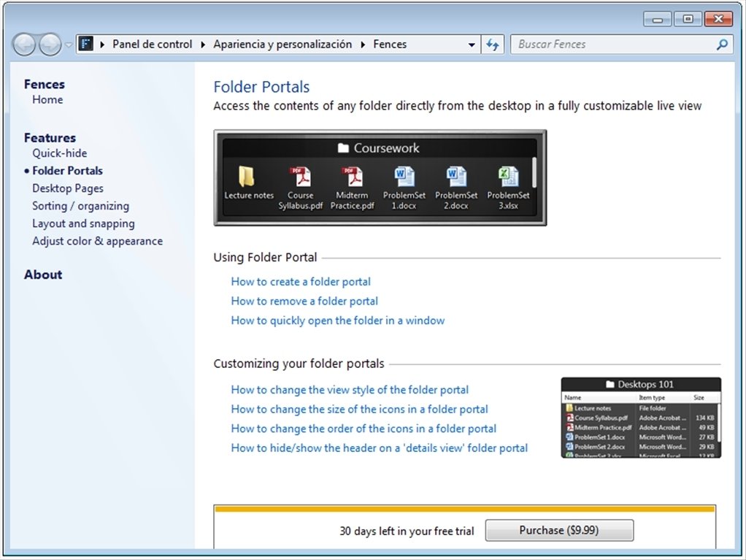Screen dimensions: 746x560
Task: Expand the address bar history dropdown
Action: coord(472,45)
